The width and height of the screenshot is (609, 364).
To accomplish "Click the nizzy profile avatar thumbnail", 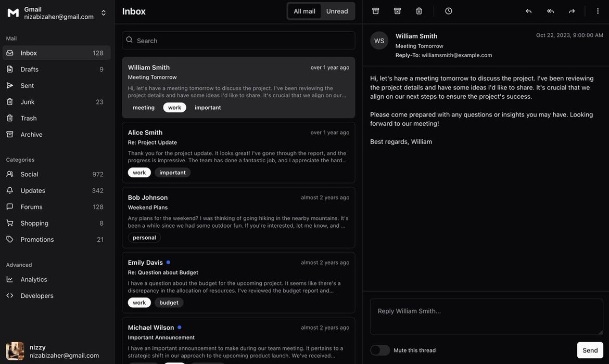I will pos(15,351).
